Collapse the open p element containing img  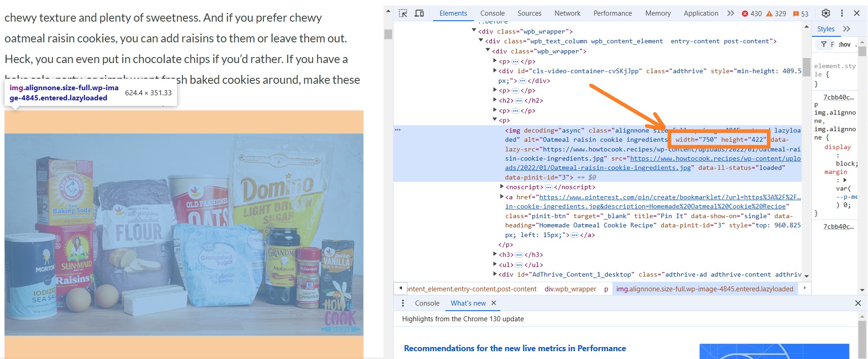495,120
